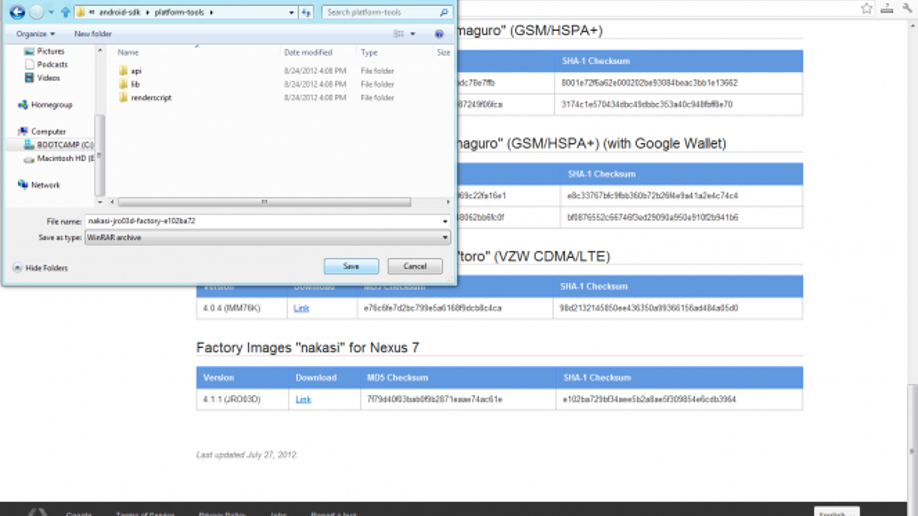
Task: Open the Chrome wrench menu
Action: 906,8
